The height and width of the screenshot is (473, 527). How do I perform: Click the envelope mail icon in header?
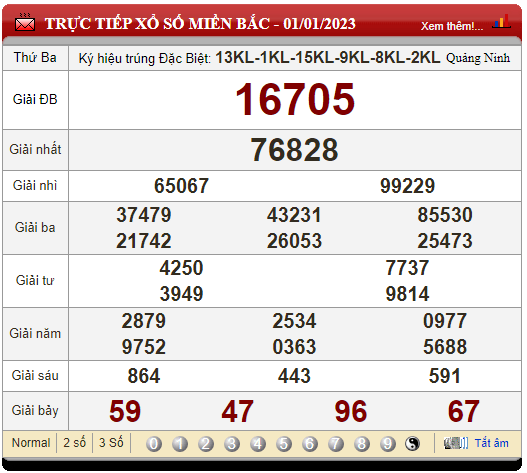25,23
